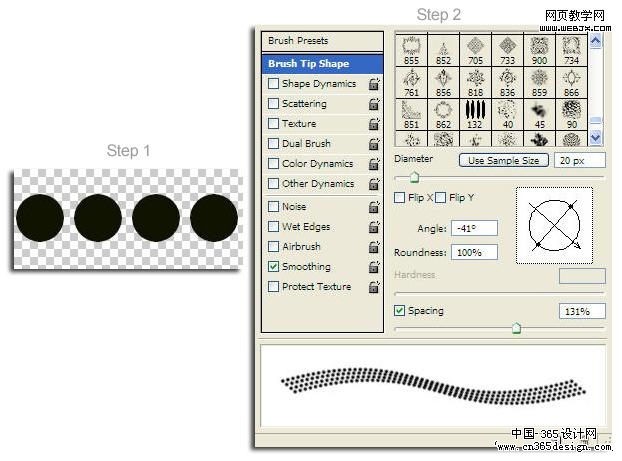The height and width of the screenshot is (461, 622).
Task: Enable the Scattering checkbox
Action: (x=273, y=103)
